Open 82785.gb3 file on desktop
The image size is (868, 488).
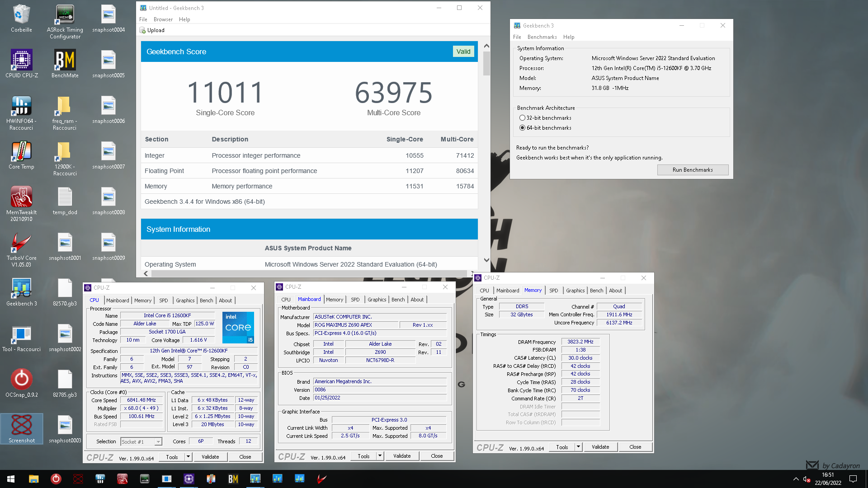pos(65,384)
